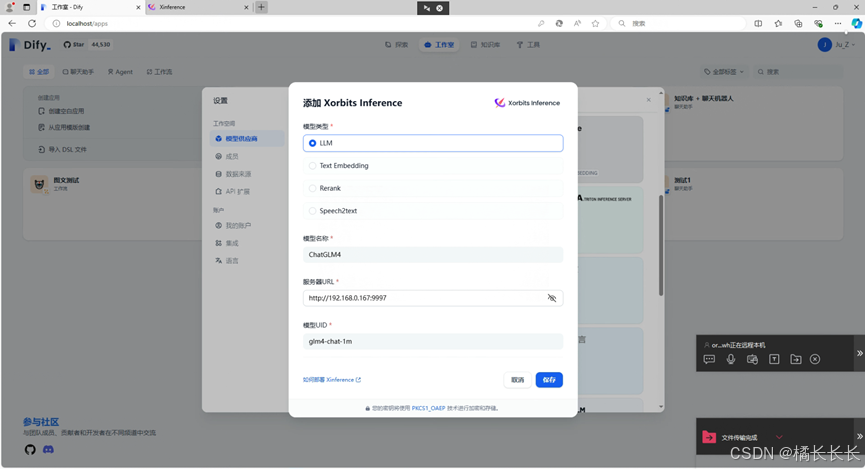Viewport: 865px width, 469px height.
Task: Expand file transfer complete chevron
Action: coord(779,437)
